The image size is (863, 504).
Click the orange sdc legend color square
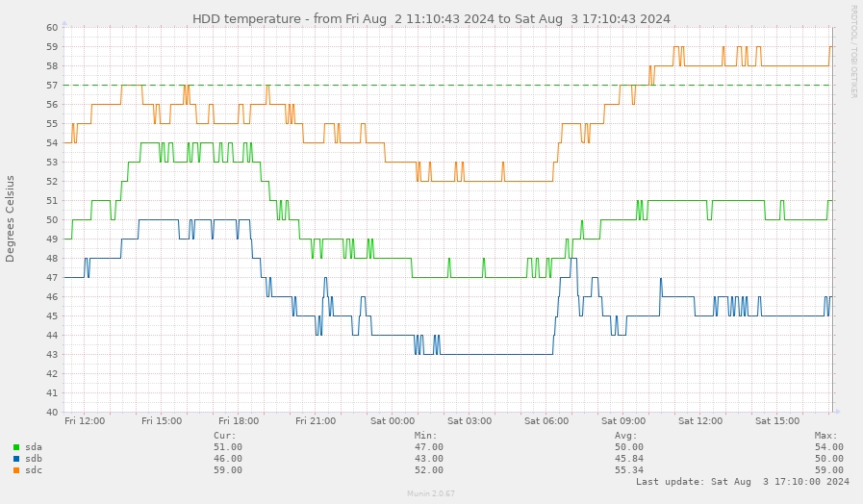point(16,470)
